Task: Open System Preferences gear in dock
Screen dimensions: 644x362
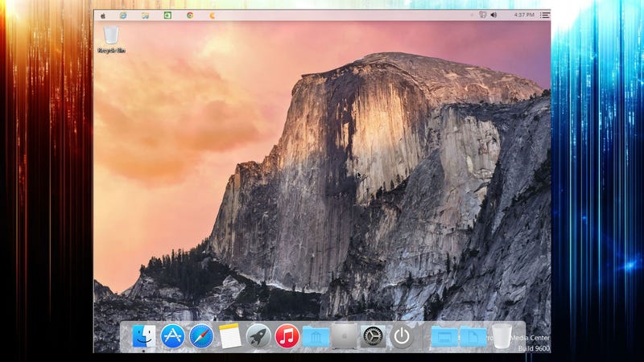Action: click(x=373, y=336)
